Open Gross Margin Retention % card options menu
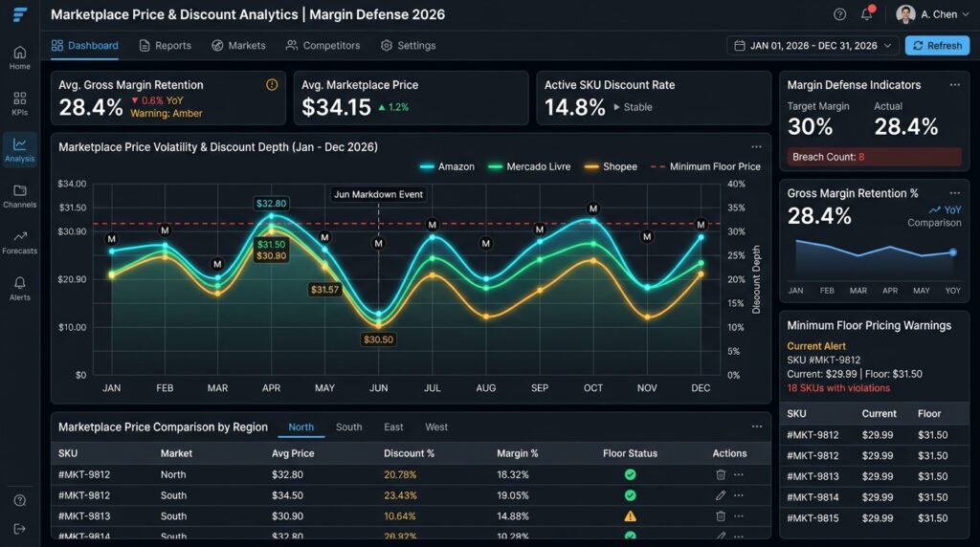 (954, 193)
